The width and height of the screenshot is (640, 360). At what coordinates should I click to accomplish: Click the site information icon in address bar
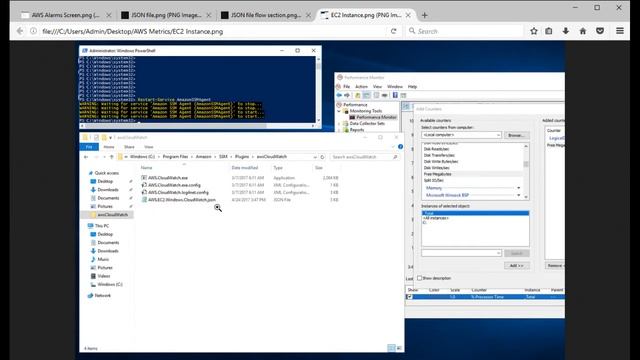click(33, 31)
